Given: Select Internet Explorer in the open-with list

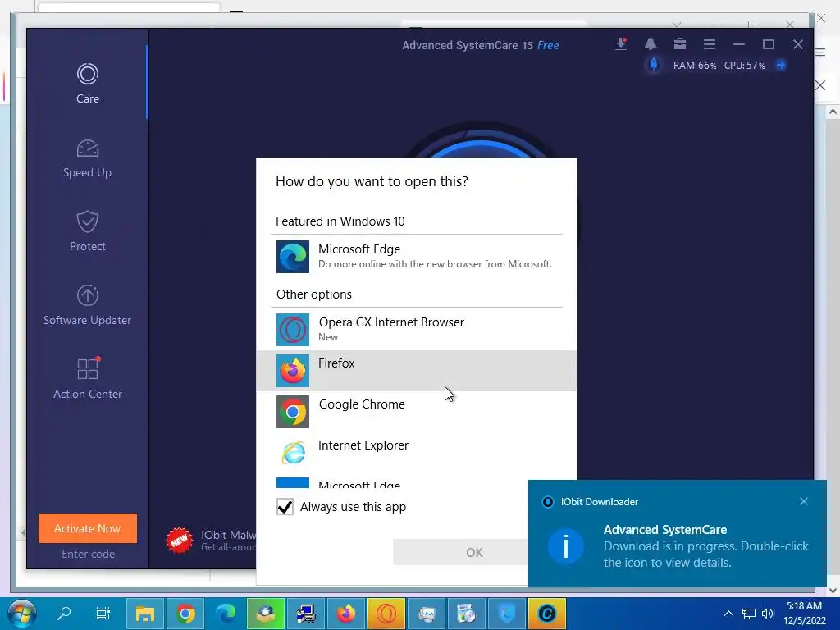Looking at the screenshot, I should click(x=416, y=453).
